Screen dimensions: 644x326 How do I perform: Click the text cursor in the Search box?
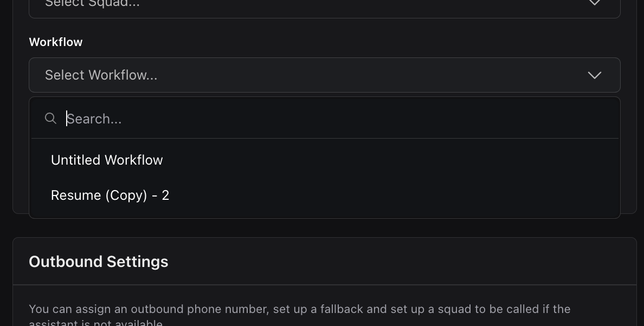67,119
